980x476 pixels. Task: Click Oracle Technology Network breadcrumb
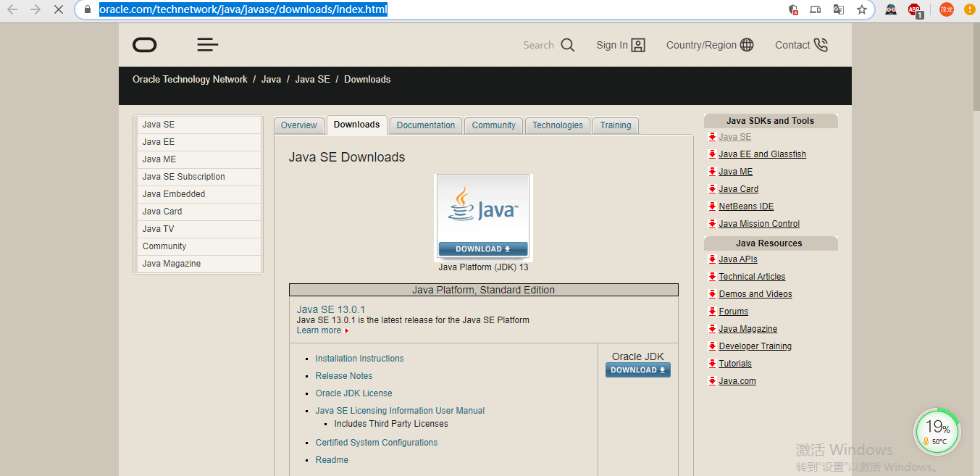(190, 80)
